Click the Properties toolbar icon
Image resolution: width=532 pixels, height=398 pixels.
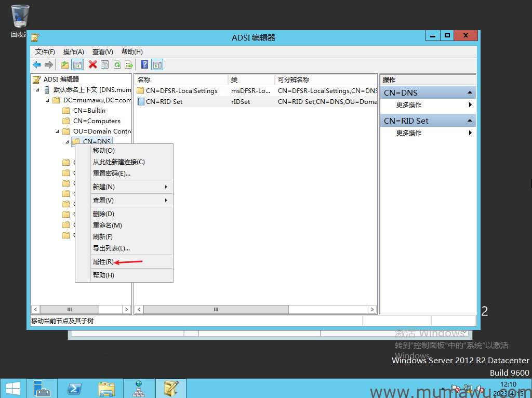pos(105,64)
